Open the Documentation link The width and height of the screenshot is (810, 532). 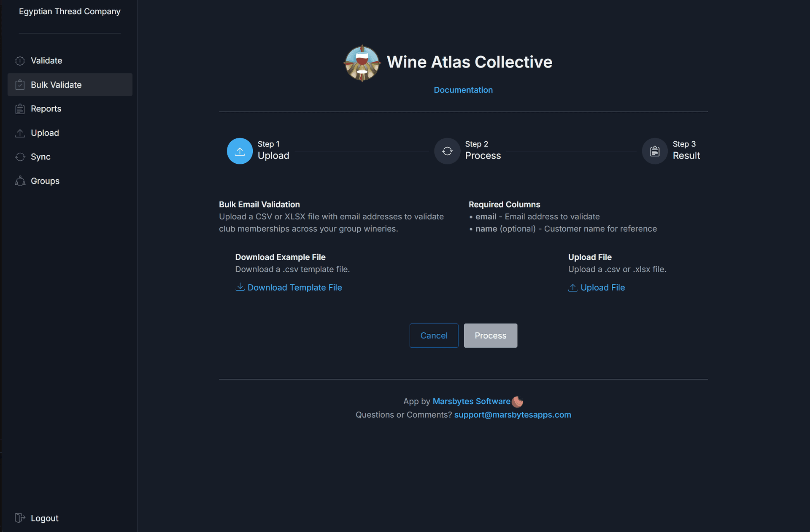coord(463,90)
